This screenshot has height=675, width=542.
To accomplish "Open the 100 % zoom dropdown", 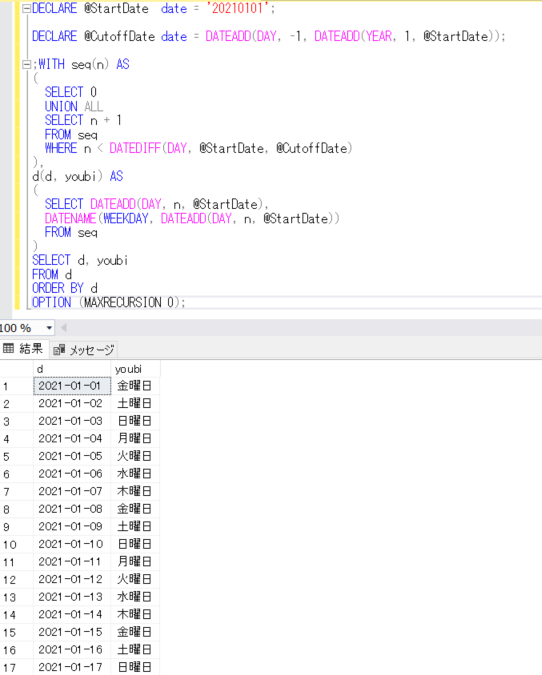I will [49, 328].
